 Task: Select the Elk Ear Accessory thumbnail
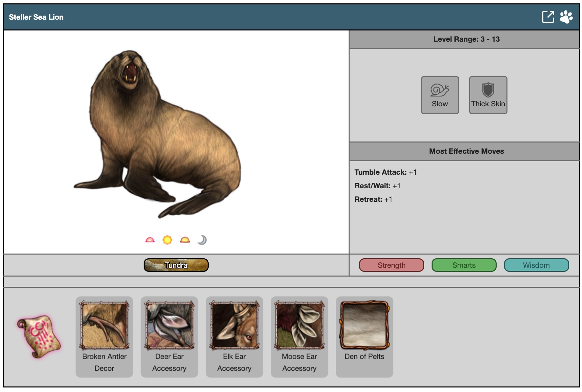(x=234, y=326)
